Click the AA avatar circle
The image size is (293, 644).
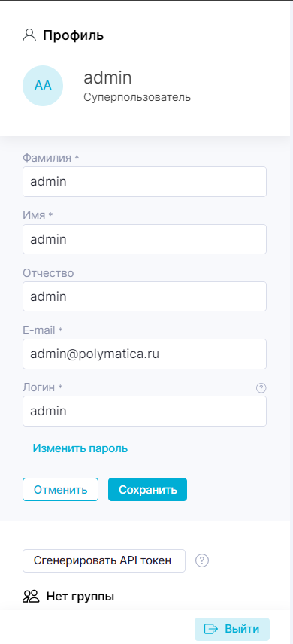(x=43, y=86)
